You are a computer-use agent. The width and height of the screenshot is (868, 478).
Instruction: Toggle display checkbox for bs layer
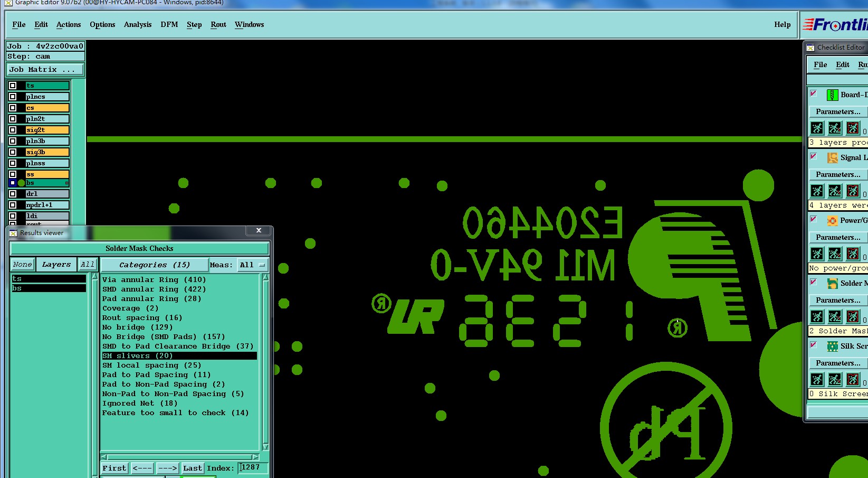(x=13, y=183)
